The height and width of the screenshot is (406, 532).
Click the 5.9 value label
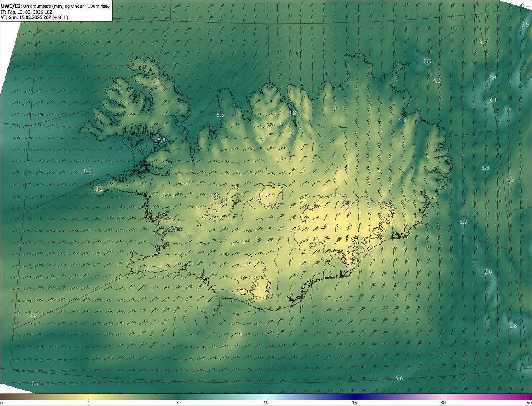463,222
